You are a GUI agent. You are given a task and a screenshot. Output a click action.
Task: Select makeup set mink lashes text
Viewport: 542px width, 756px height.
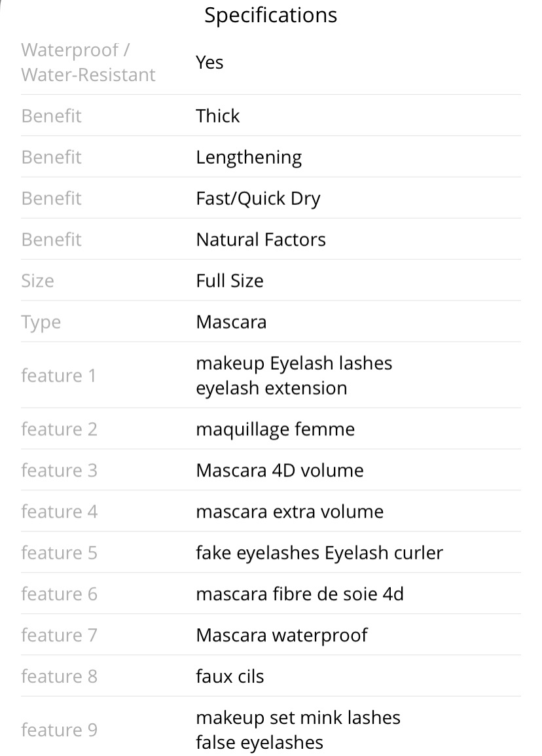click(298, 718)
